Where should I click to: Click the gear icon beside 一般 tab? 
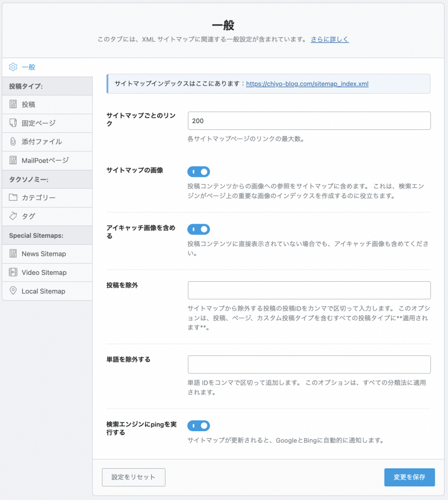(13, 67)
